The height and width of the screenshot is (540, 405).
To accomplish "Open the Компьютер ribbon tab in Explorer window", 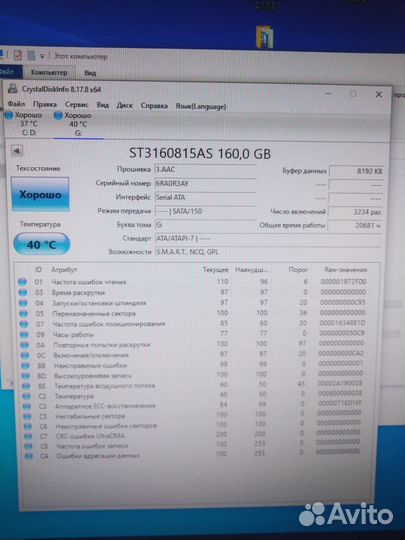I will tap(49, 73).
